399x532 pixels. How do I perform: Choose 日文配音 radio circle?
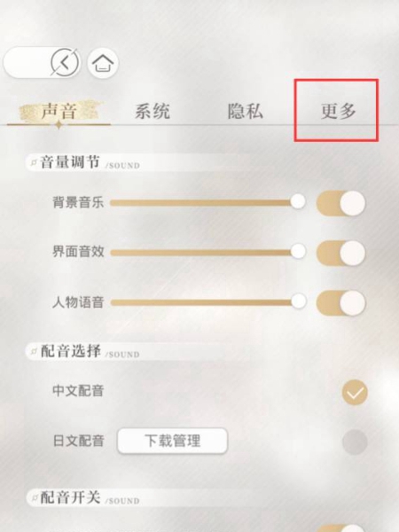(x=355, y=442)
